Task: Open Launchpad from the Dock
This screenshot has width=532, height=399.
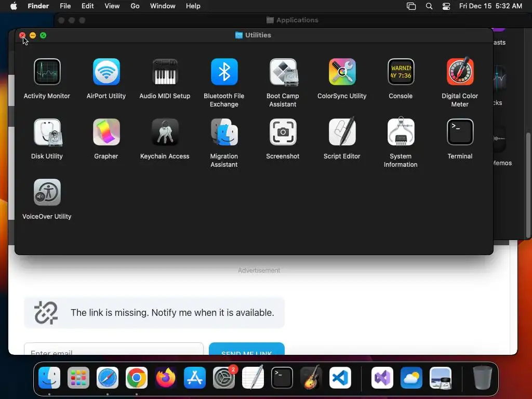Action: coord(78,378)
